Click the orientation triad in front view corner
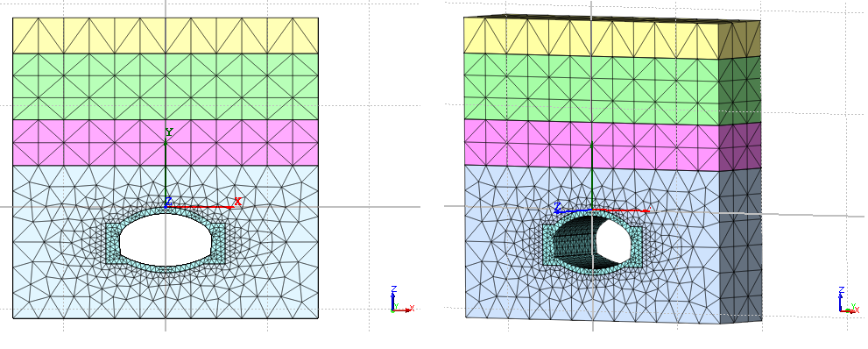The height and width of the screenshot is (349, 868). 402,300
